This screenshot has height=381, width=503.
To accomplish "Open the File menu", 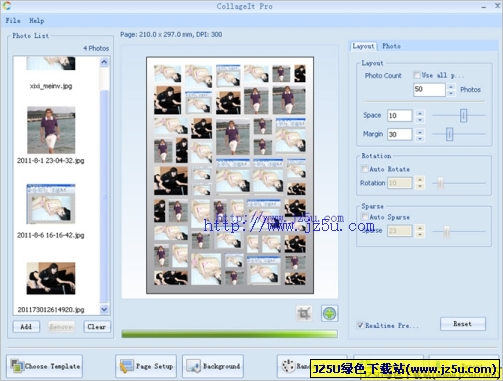I will pos(13,20).
